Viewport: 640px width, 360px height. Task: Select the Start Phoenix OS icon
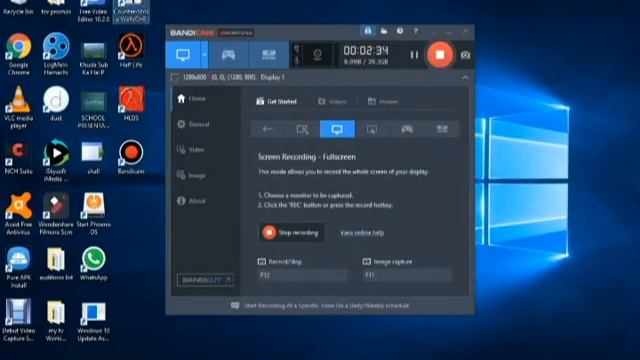click(x=93, y=214)
